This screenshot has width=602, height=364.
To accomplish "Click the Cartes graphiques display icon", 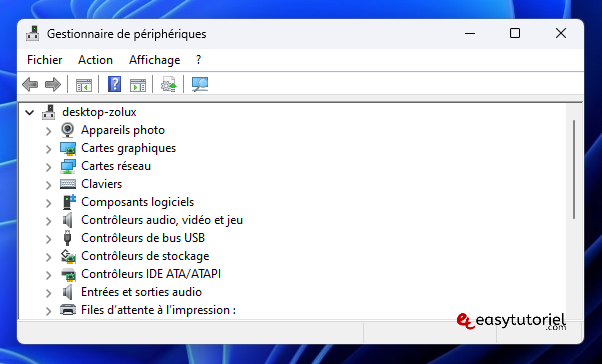I will 68,148.
